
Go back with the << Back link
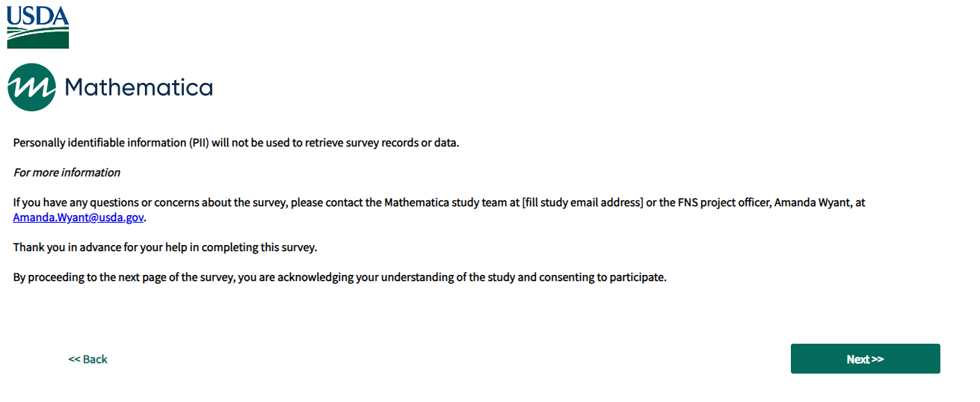88,359
